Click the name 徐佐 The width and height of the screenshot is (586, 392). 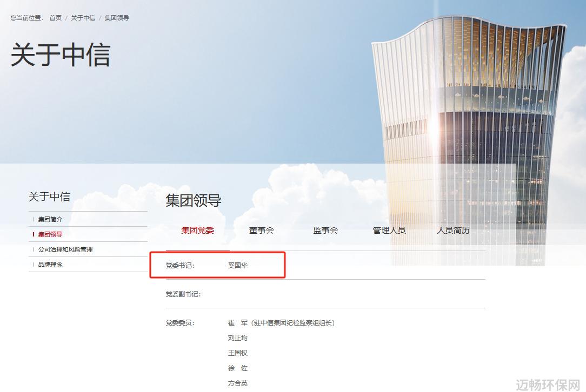pos(238,368)
